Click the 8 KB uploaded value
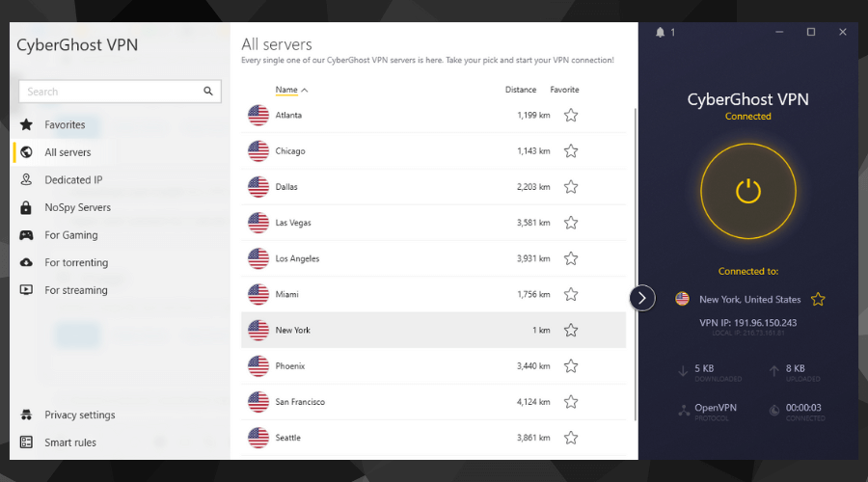Image resolution: width=868 pixels, height=482 pixels. coord(796,368)
